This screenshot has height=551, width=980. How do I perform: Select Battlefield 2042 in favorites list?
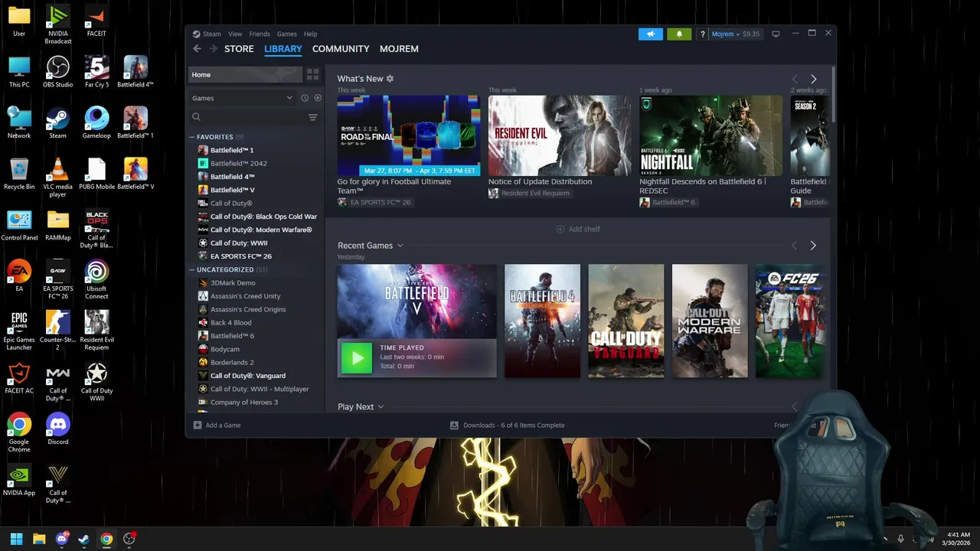[x=239, y=163]
